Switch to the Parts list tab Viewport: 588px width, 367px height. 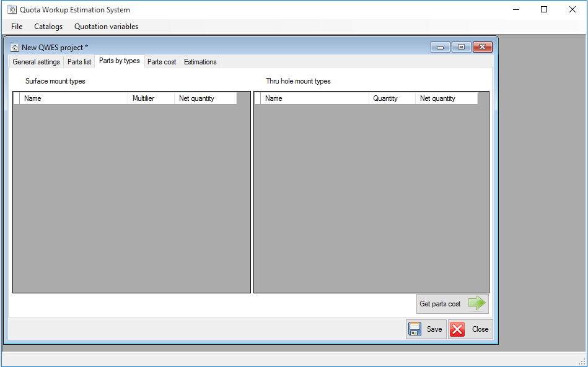point(79,62)
